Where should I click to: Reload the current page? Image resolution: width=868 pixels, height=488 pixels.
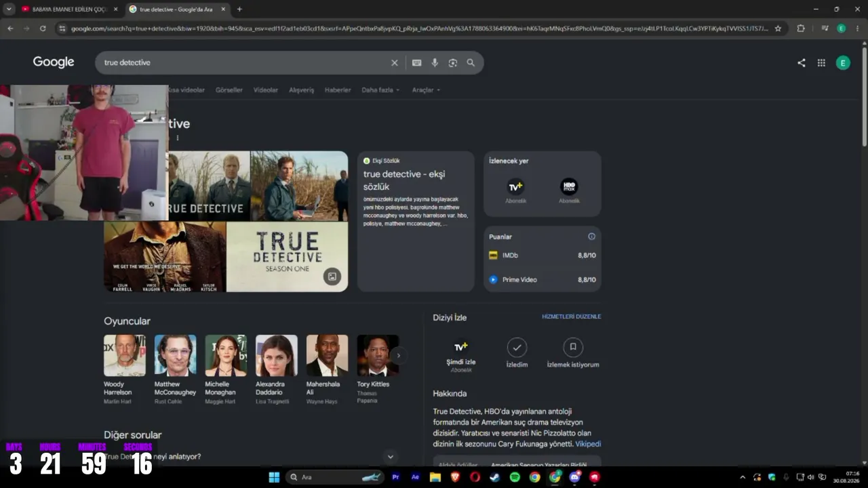(43, 28)
